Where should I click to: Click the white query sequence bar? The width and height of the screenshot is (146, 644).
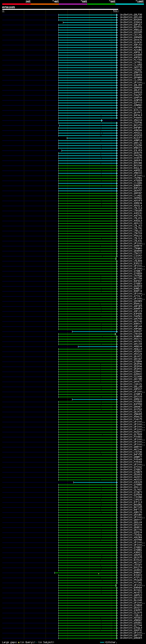(x=60, y=9)
